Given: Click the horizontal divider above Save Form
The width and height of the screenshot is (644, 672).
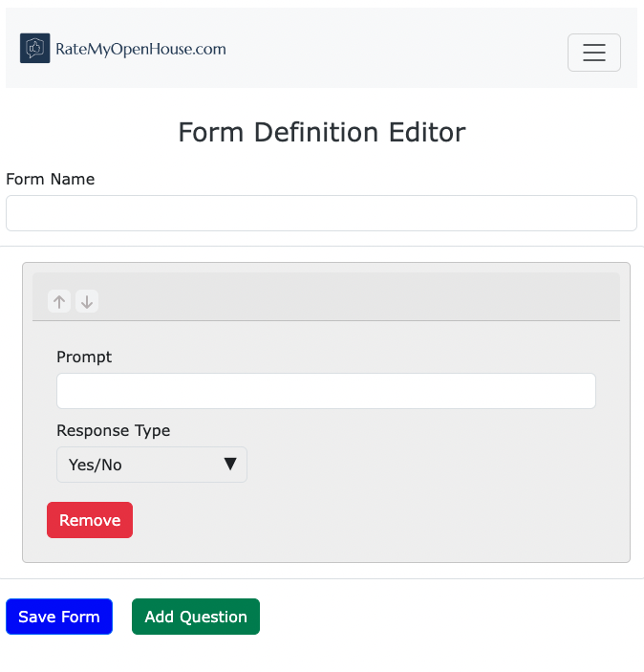Looking at the screenshot, I should tap(322, 578).
